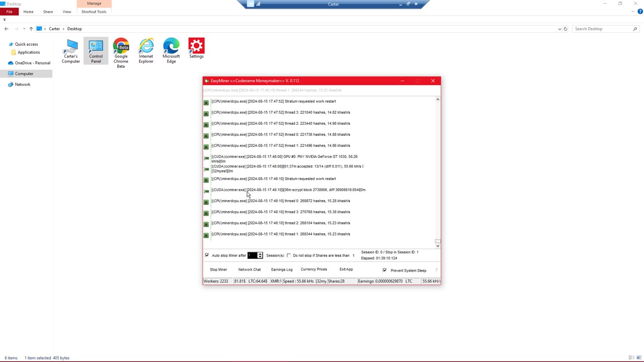Switch to the Home ribbon tab
The height and width of the screenshot is (362, 644).
[28, 12]
